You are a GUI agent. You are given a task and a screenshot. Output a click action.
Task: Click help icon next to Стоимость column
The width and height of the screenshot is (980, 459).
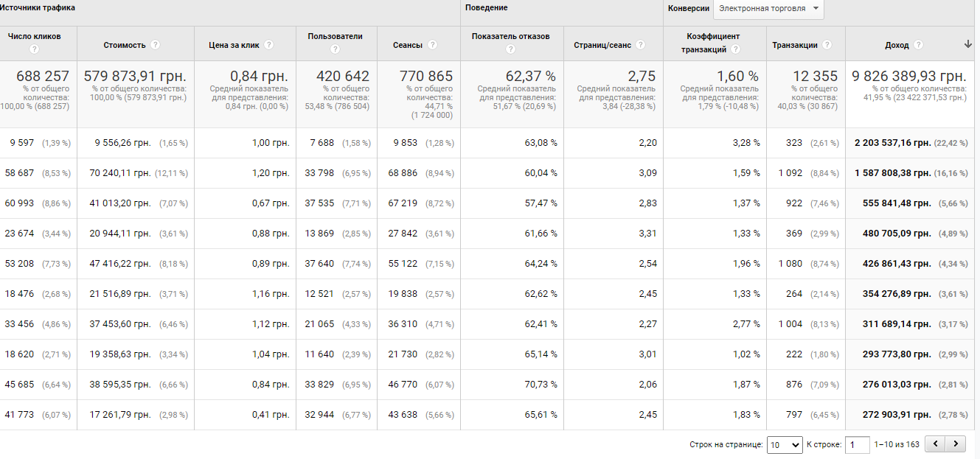155,45
